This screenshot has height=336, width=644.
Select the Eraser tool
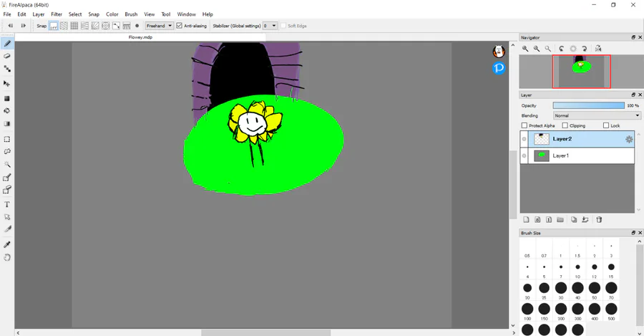coord(7,56)
